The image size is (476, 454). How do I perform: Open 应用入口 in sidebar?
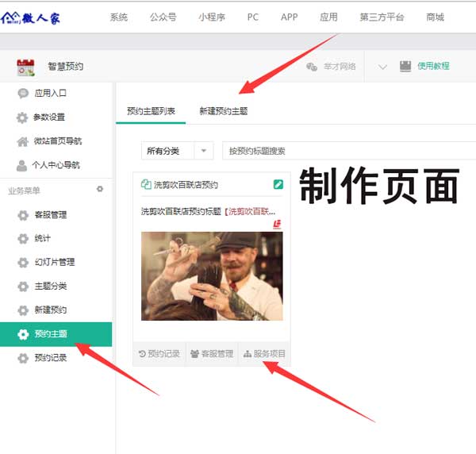51,93
